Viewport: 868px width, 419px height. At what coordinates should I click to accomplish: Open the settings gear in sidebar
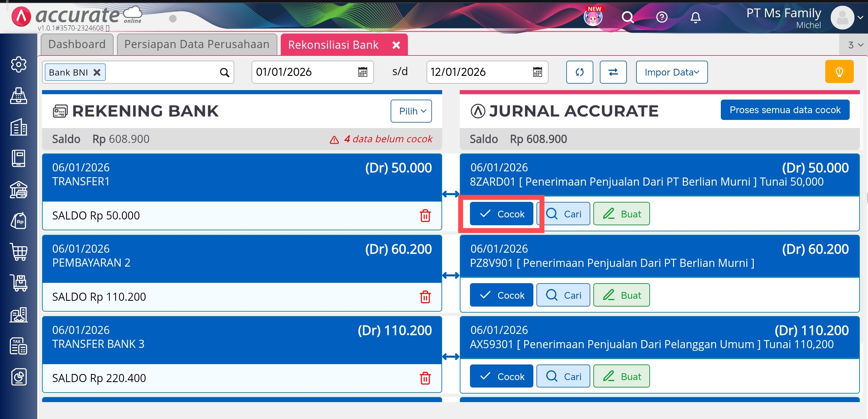coord(19,64)
